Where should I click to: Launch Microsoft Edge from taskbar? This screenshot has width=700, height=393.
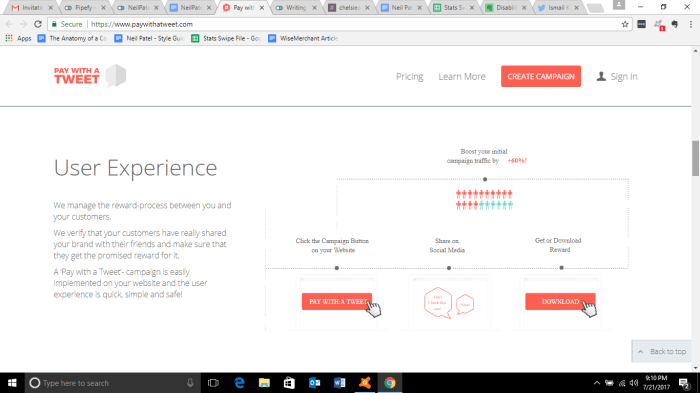[x=239, y=383]
